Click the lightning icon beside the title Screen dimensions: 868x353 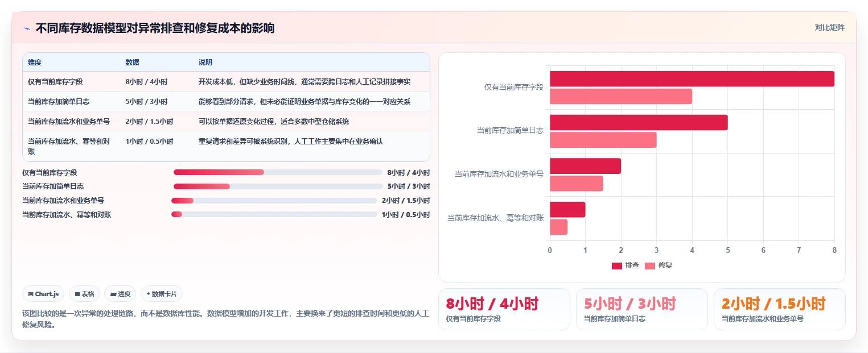coord(27,28)
